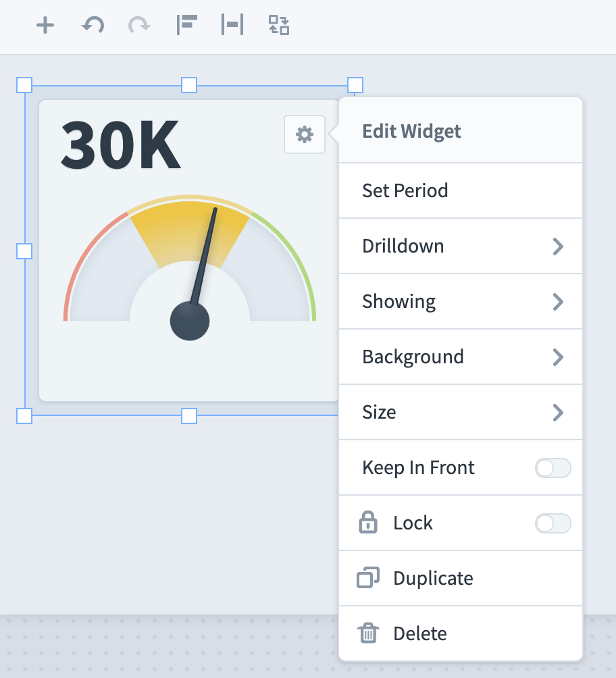Toggle the Lock switch
Screen dimensions: 616x678
(553, 523)
